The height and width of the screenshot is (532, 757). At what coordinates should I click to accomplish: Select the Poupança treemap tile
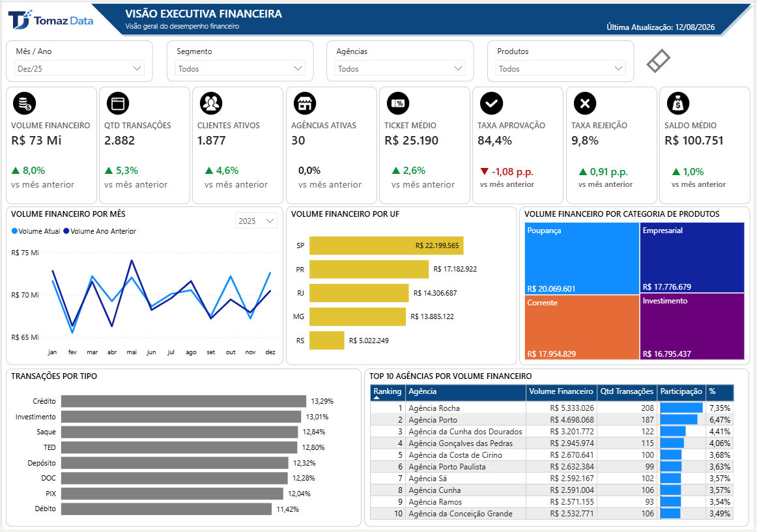tap(582, 259)
